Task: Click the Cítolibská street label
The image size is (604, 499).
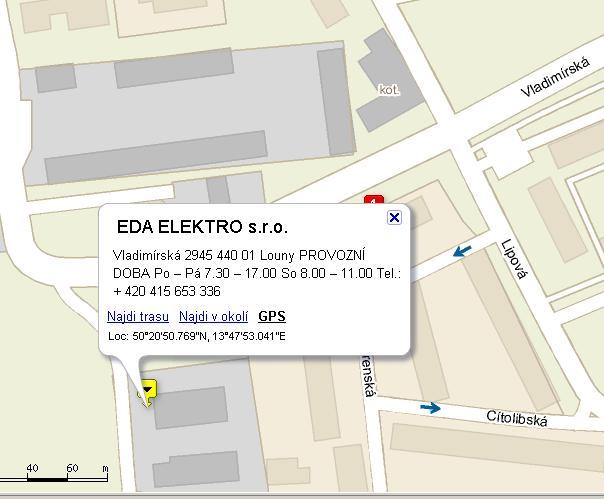Action: point(517,418)
